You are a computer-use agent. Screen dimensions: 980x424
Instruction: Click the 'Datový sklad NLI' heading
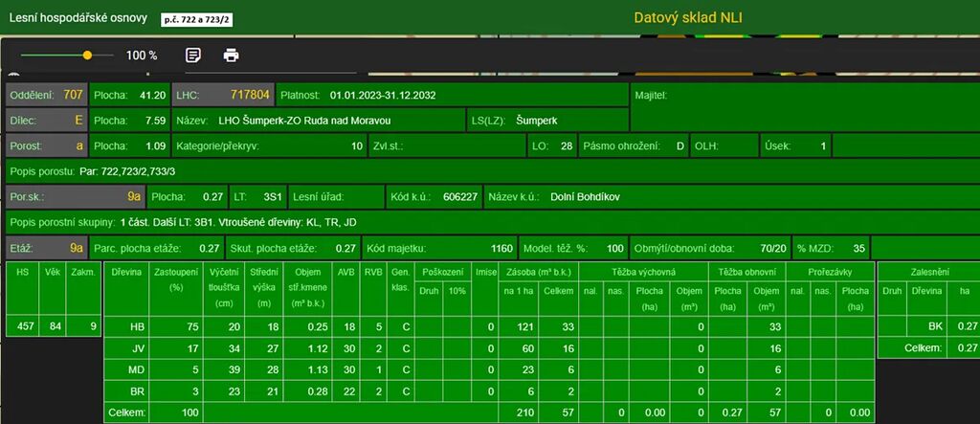[x=687, y=17]
